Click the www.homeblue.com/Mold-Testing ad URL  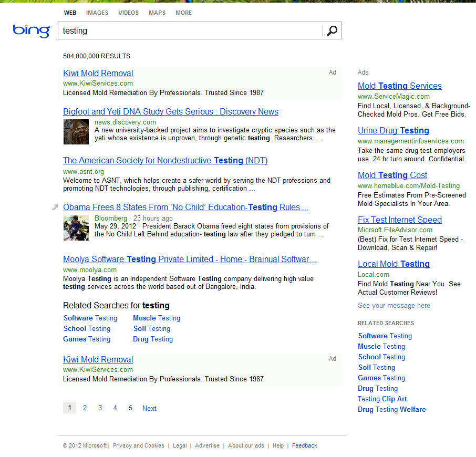(409, 185)
